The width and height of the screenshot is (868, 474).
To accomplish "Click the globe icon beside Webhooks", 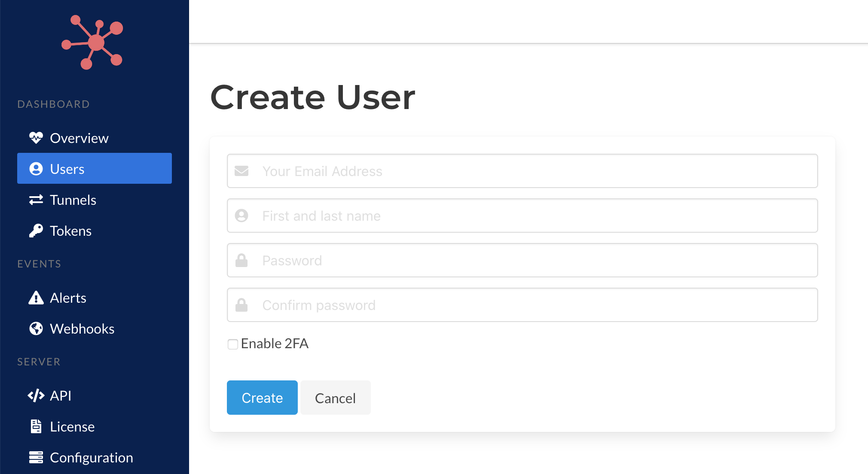I will (36, 328).
